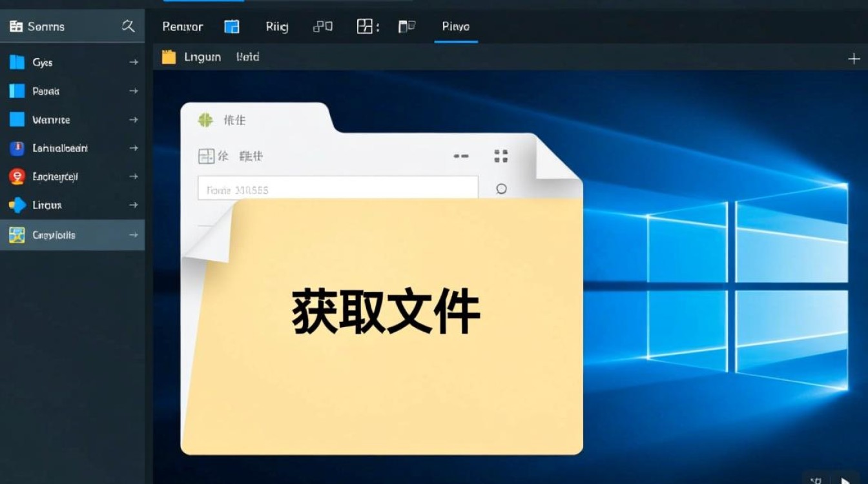Open the split-panel icon before Piavo tab

click(366, 26)
